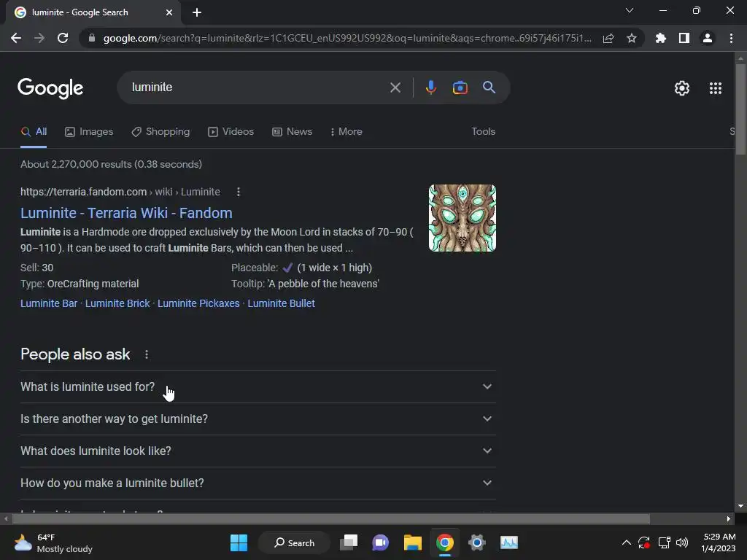747x560 pixels.
Task: Go back to the previous page
Action: coord(16,38)
